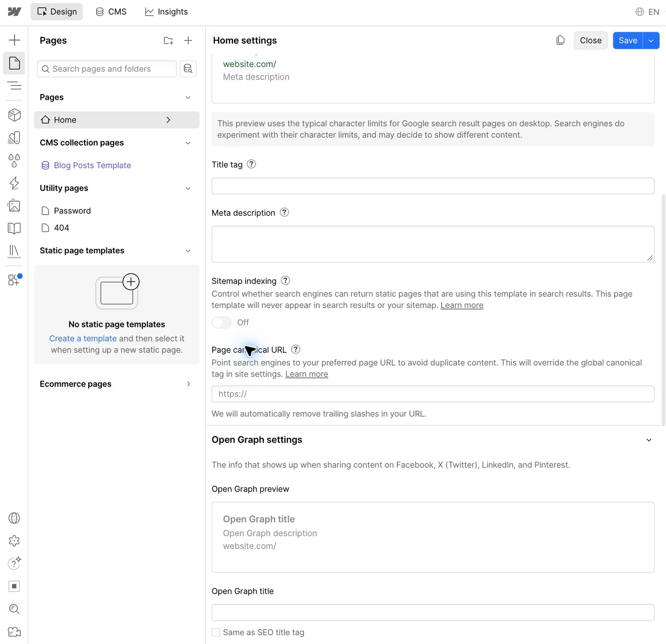The width and height of the screenshot is (666, 644).
Task: Open the Interactions lightning icon
Action: (14, 183)
